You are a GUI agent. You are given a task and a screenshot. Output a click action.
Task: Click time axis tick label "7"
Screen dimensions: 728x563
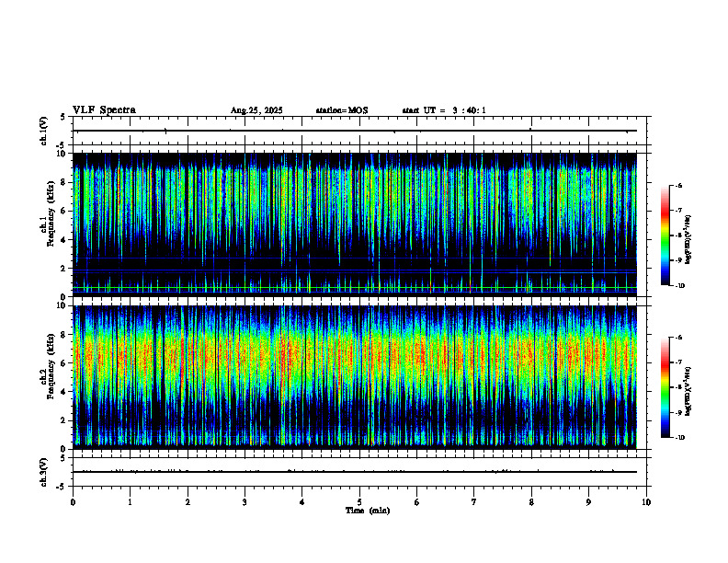pos(474,502)
